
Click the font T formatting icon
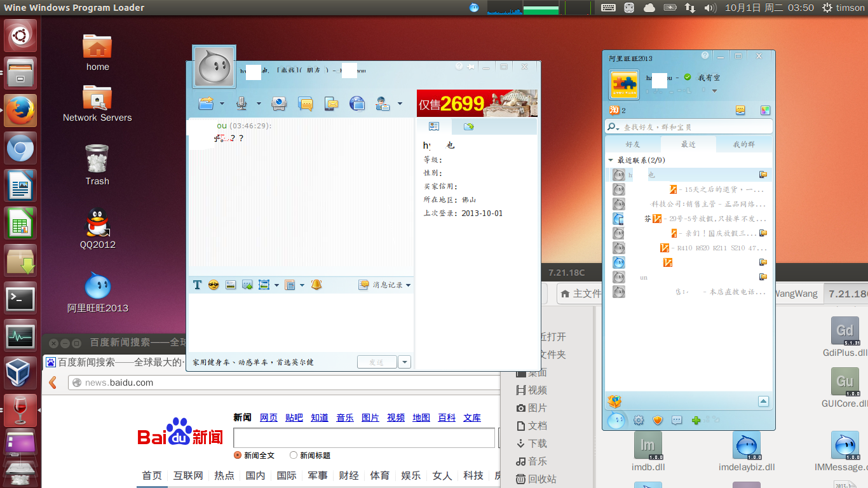(x=197, y=285)
